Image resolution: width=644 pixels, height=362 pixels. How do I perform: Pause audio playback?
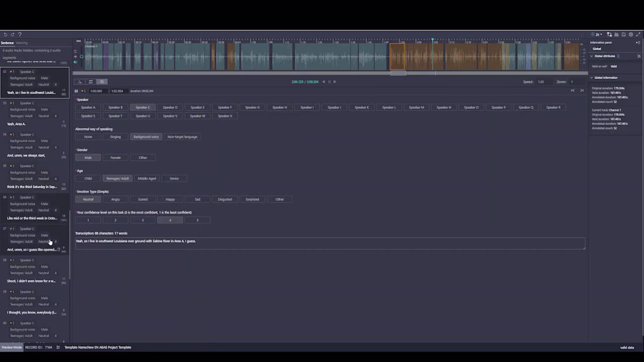pyautogui.click(x=330, y=82)
